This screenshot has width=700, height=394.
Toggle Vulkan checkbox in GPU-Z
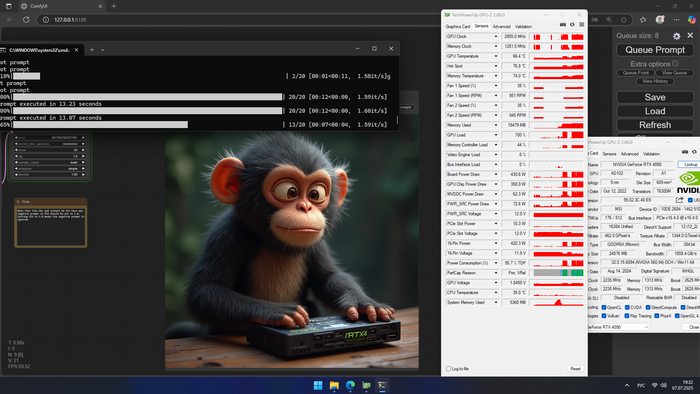(604, 315)
